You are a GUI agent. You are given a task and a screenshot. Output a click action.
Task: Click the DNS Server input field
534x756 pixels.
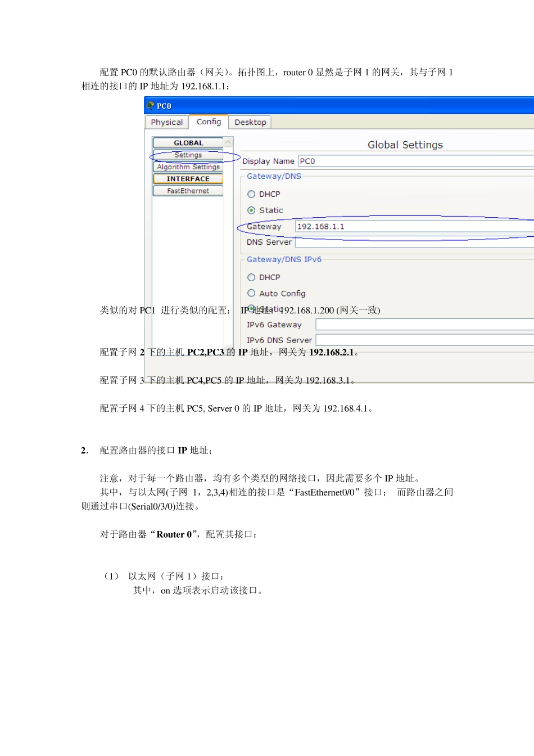point(414,242)
